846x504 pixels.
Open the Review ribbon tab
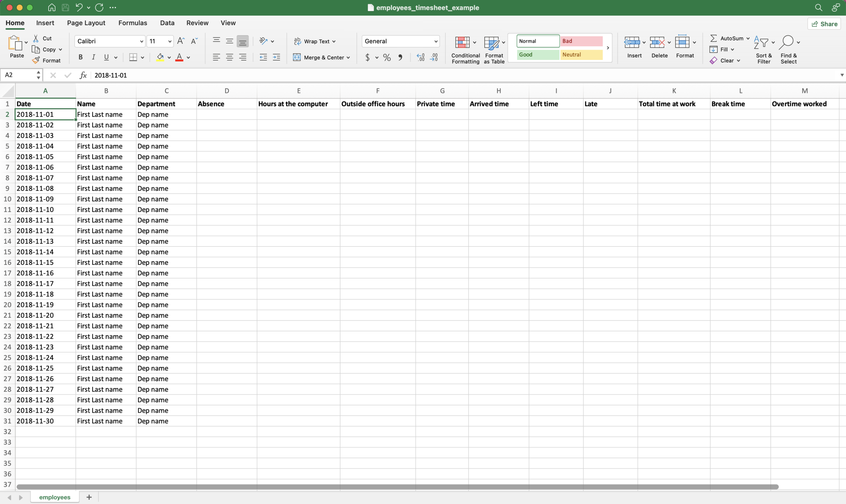pos(197,23)
